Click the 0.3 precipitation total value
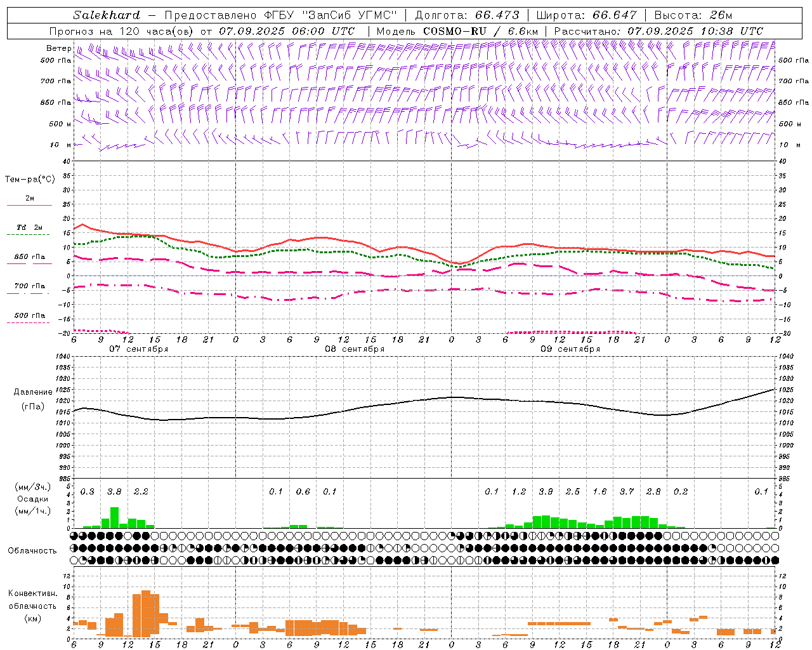This screenshot has width=812, height=650. (x=87, y=491)
